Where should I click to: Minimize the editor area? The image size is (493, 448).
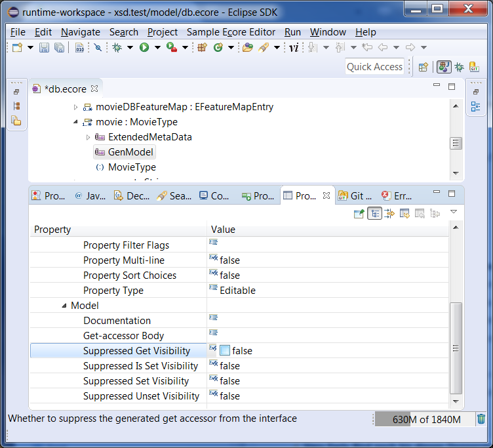437,85
